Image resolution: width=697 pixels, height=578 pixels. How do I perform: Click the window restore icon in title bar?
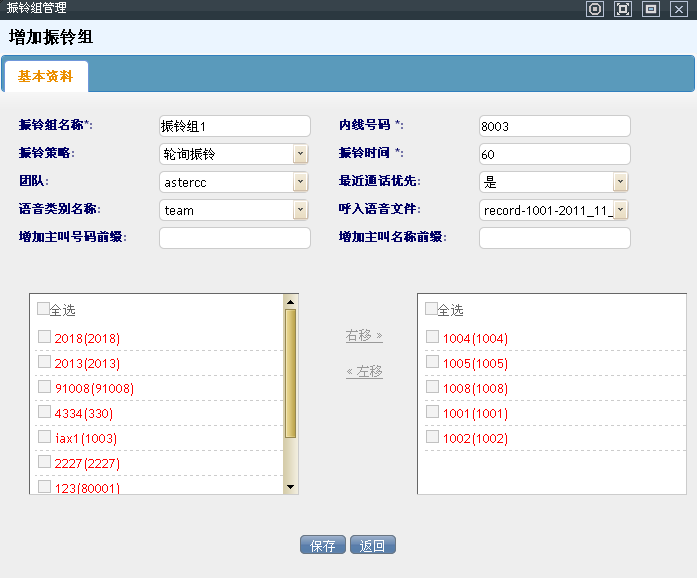click(651, 9)
